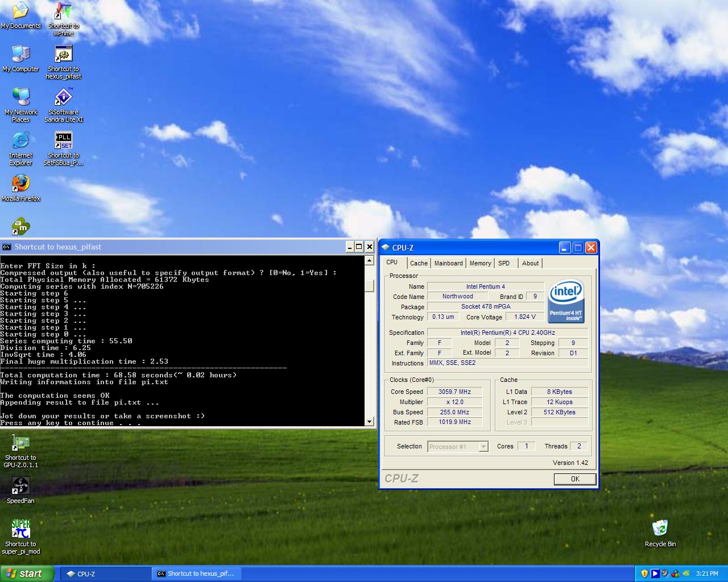Viewport: 728px width, 582px height.
Task: Select the SpeedFan desktop icon
Action: [20, 490]
